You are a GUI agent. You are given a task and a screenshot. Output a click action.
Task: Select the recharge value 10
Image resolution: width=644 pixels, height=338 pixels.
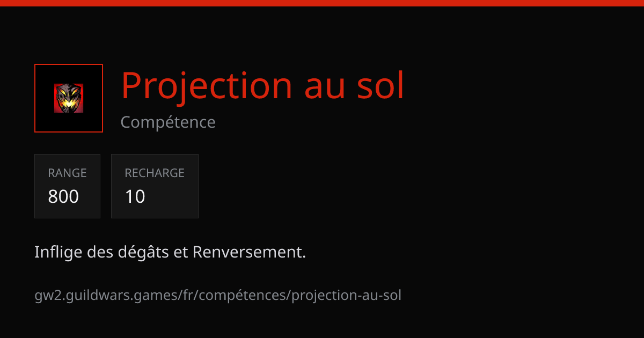pos(135,197)
